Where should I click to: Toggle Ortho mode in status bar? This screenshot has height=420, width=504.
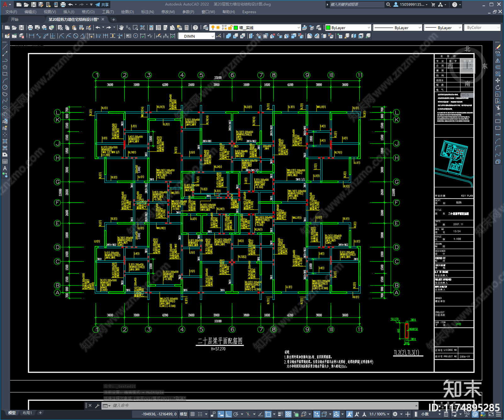click(x=229, y=414)
